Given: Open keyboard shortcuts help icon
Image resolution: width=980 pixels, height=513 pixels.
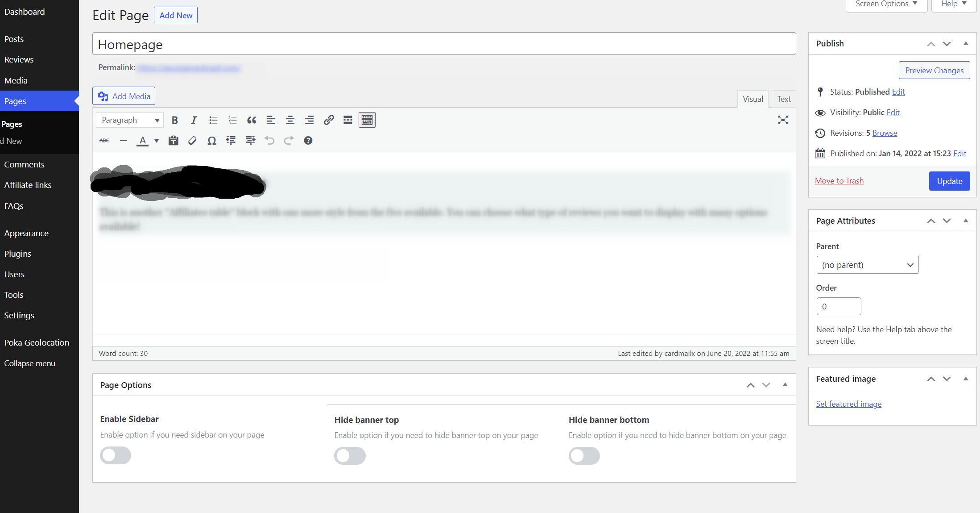Looking at the screenshot, I should [308, 141].
